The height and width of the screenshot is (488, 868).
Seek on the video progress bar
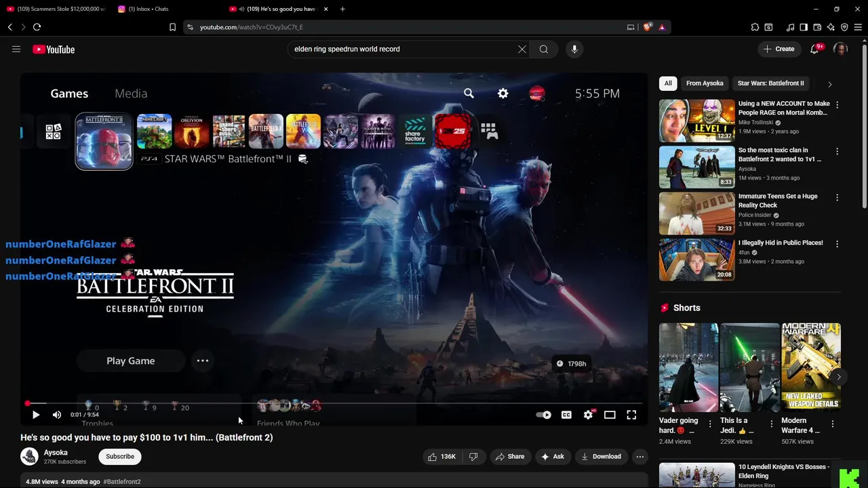(x=334, y=403)
